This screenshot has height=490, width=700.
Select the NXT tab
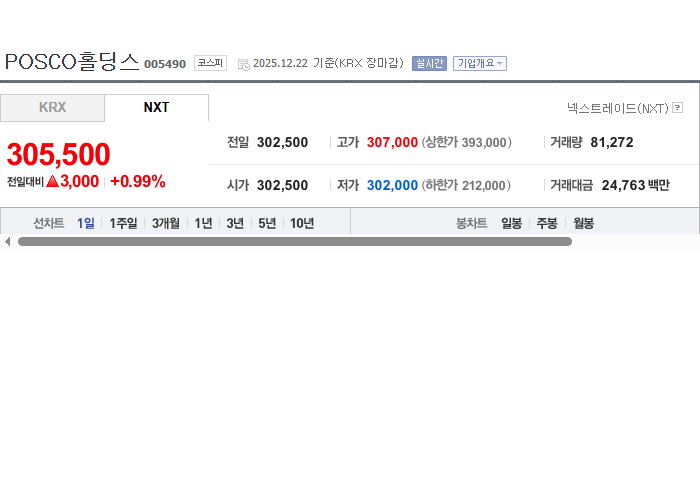click(x=156, y=108)
